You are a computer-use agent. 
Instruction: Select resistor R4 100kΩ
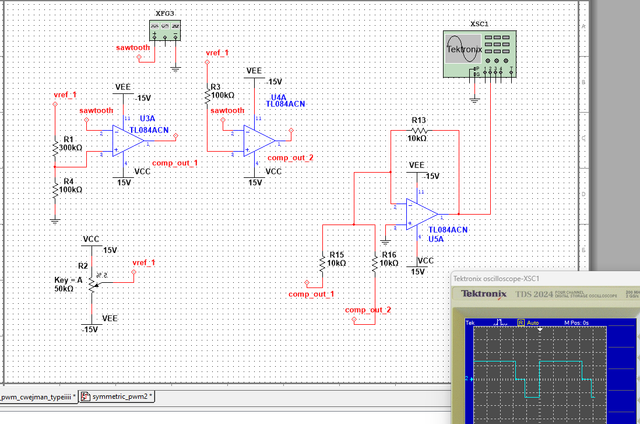click(56, 189)
